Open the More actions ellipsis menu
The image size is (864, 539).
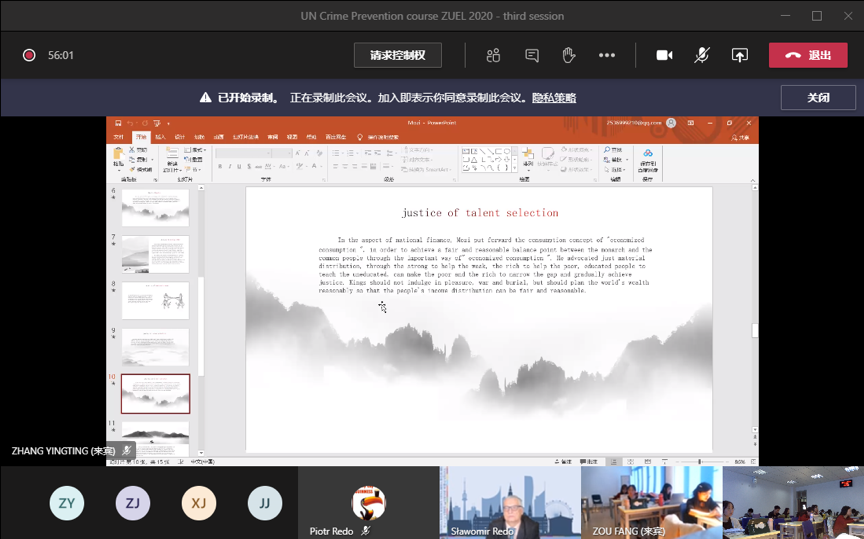607,55
